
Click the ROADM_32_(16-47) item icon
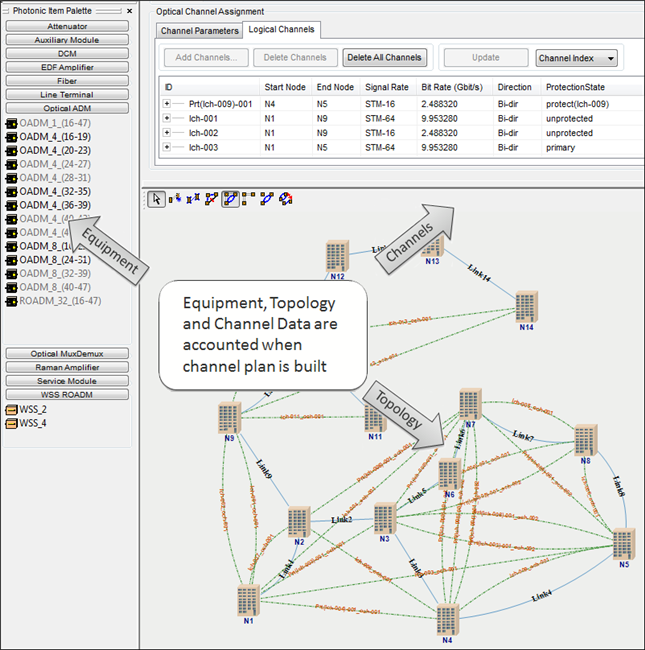tap(12, 301)
